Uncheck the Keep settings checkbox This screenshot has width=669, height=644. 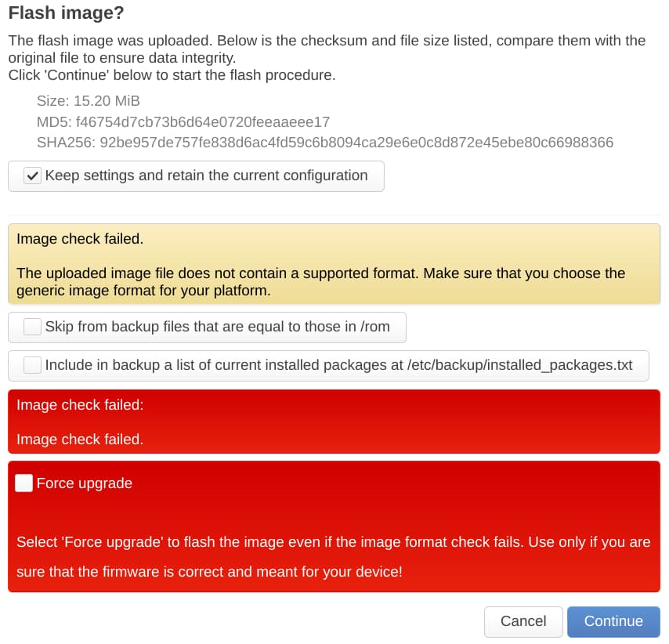(32, 175)
